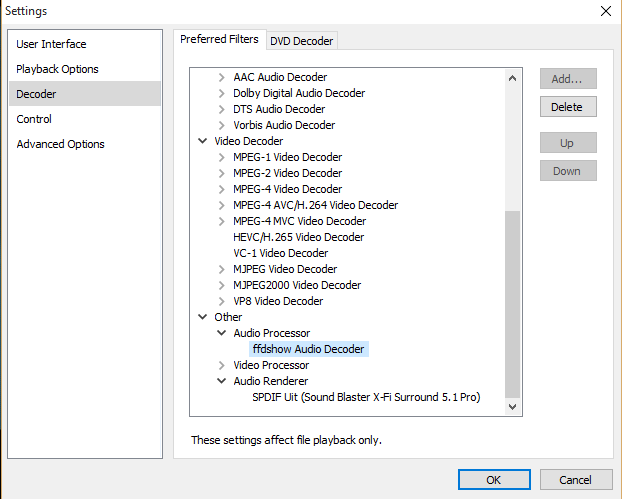Switch to the DVD Decoder tab
The width and height of the screenshot is (622, 499).
pos(301,40)
